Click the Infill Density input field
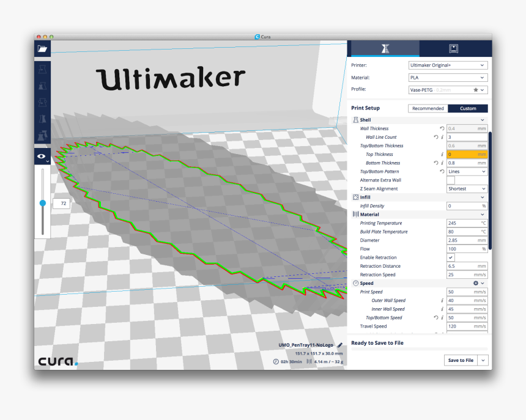 (467, 205)
